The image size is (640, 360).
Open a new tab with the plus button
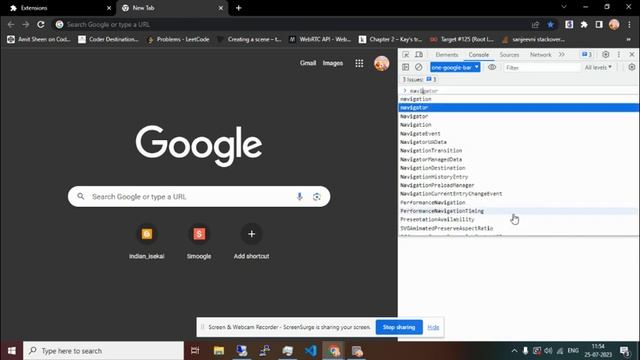click(x=238, y=8)
